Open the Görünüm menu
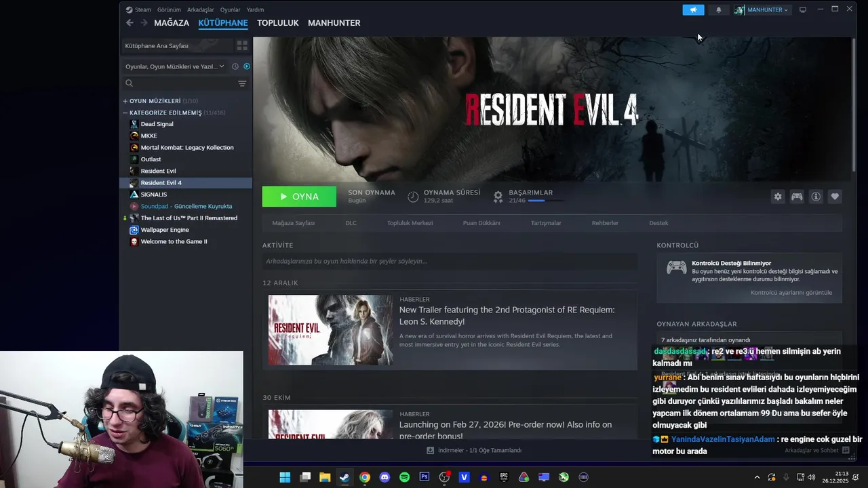Viewport: 868px width, 488px height. tap(169, 9)
